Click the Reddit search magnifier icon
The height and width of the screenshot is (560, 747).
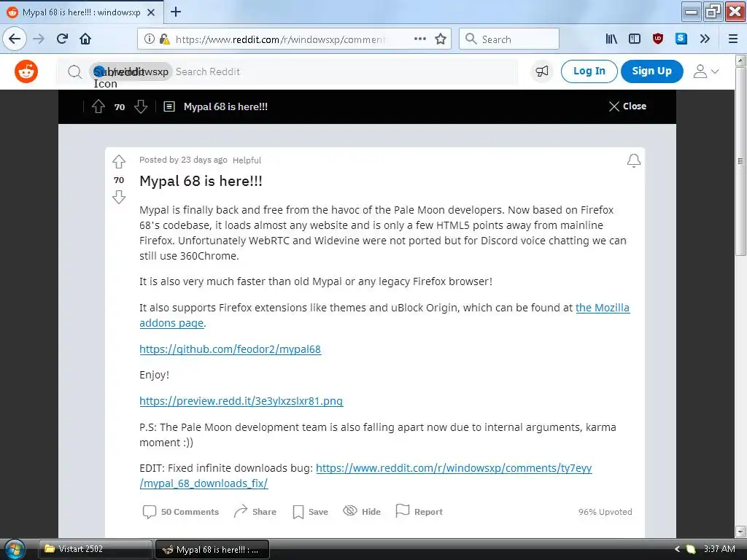(x=75, y=72)
